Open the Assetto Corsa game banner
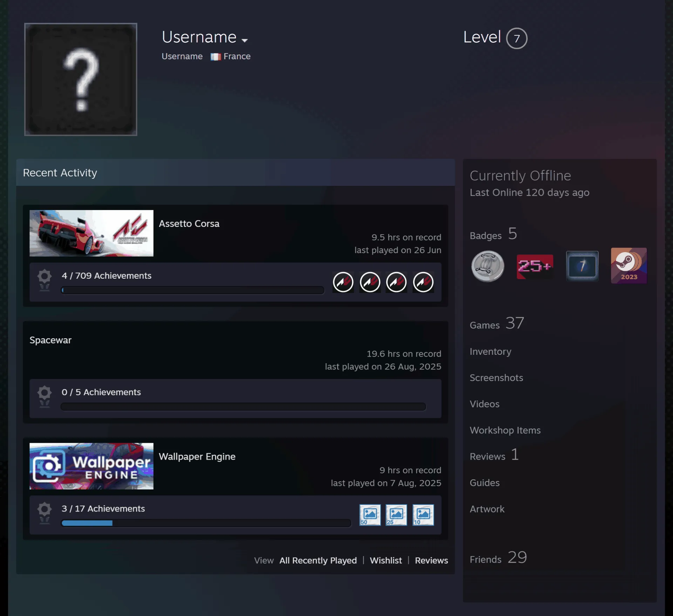Viewport: 673px width, 616px height. [x=91, y=233]
